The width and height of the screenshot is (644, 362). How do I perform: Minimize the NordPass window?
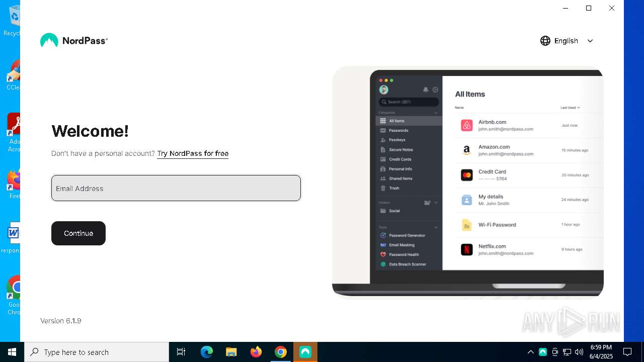click(566, 8)
